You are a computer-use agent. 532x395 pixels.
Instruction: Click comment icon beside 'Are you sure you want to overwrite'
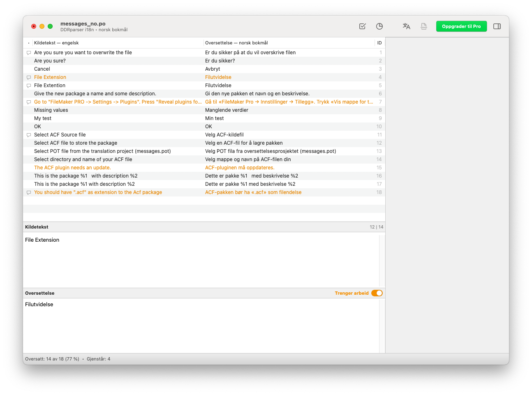[x=29, y=53]
